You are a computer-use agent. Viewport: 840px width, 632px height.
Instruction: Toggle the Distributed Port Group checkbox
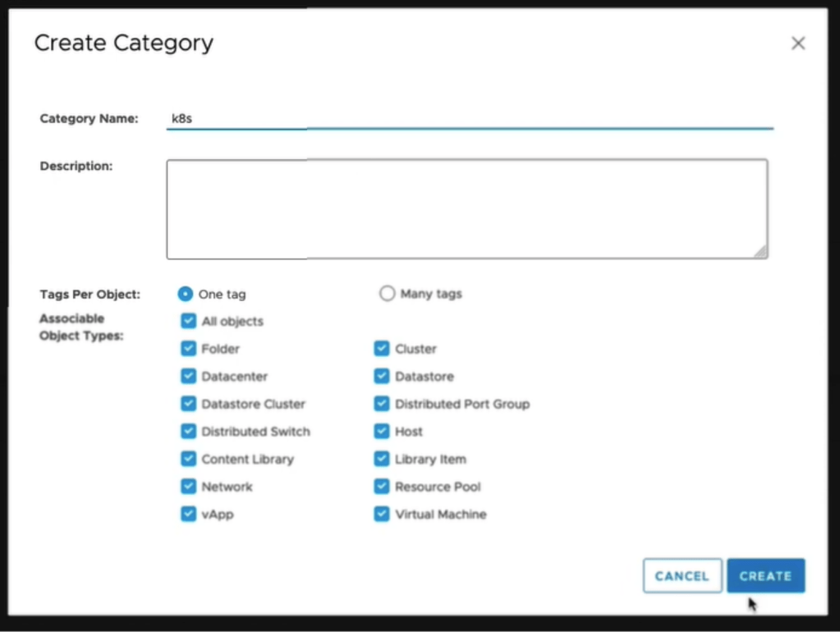(x=382, y=404)
